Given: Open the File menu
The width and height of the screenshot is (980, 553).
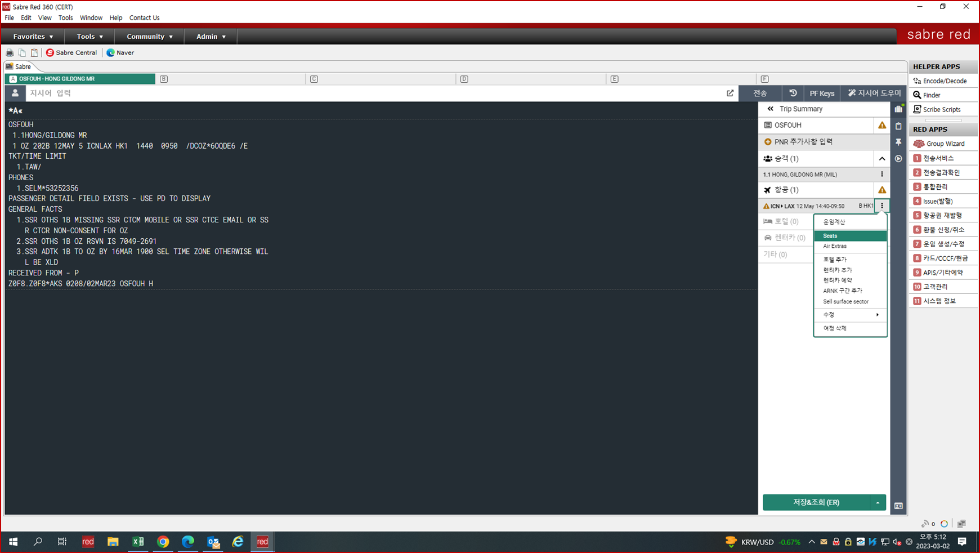Looking at the screenshot, I should tap(10, 18).
